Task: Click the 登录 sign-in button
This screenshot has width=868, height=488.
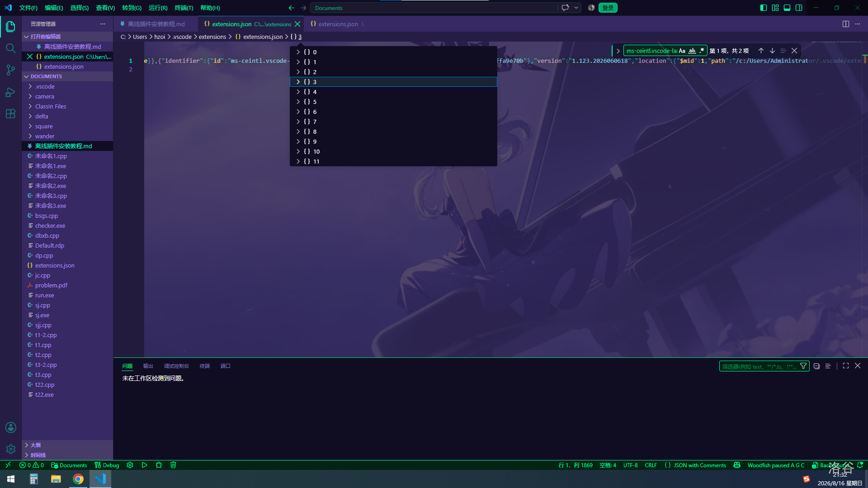Action: point(608,8)
